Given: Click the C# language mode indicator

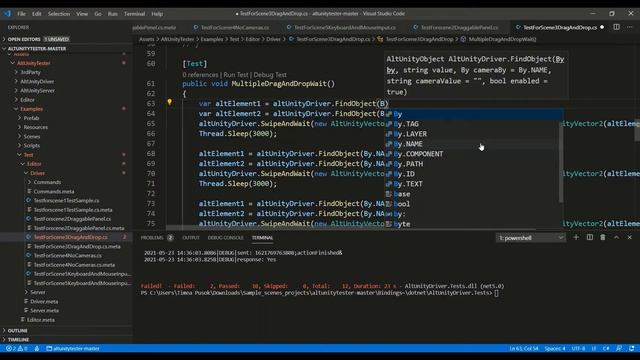Looking at the screenshot, I should click(x=606, y=349).
